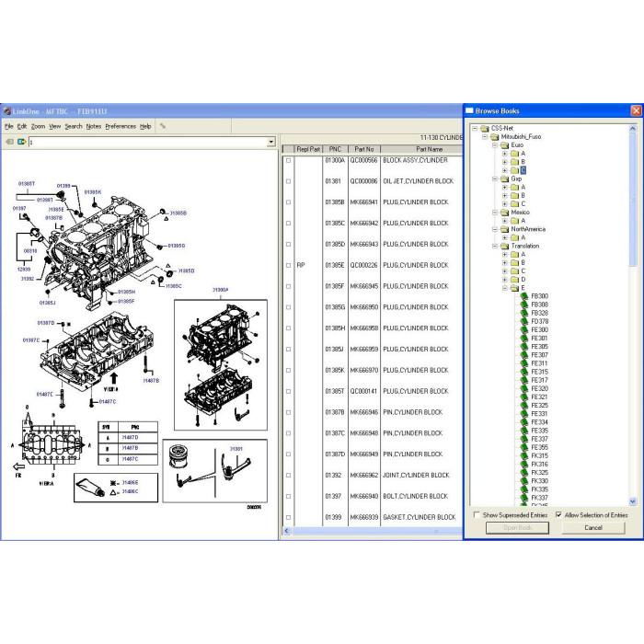
Task: Click the open folder icon for Translation E
Action: (514, 288)
